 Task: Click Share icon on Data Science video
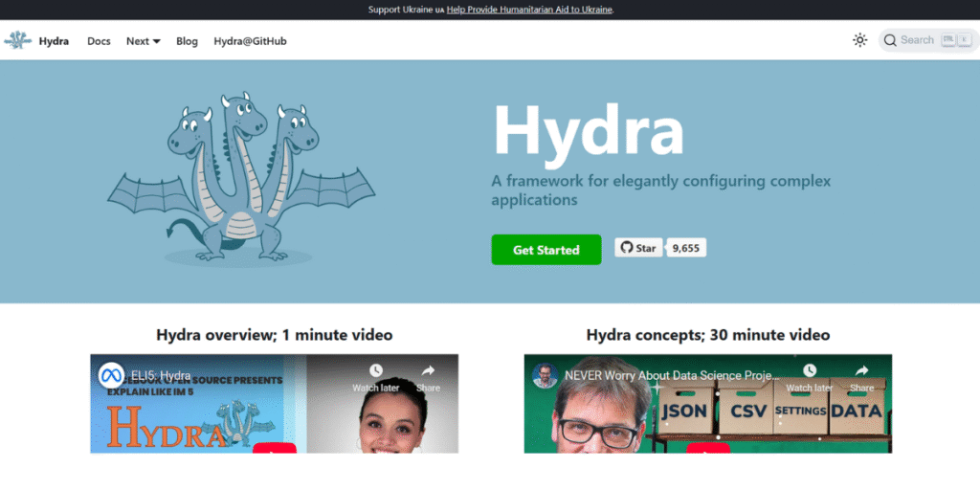pyautogui.click(x=861, y=371)
